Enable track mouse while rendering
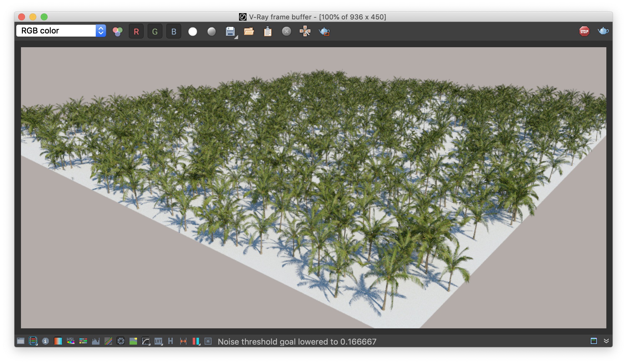Screen dimensions: 627x364 click(305, 31)
